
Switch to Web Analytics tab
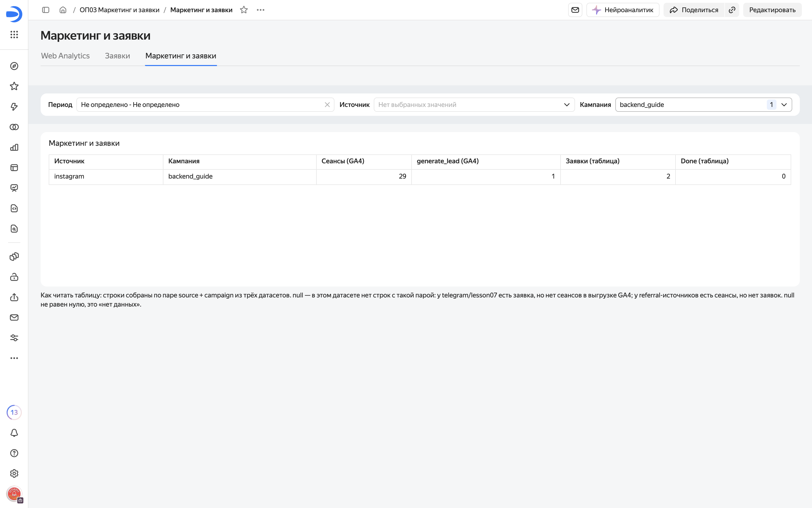pyautogui.click(x=65, y=56)
